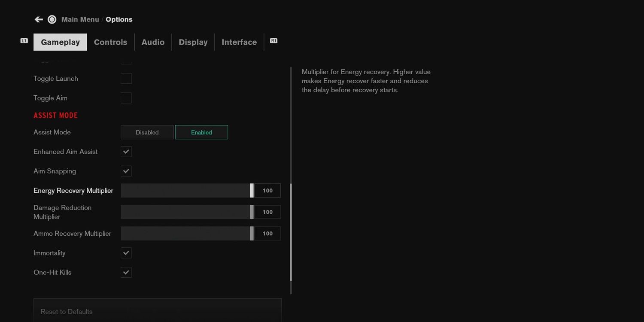
Task: Set Assist Mode to Disabled
Action: click(x=147, y=132)
